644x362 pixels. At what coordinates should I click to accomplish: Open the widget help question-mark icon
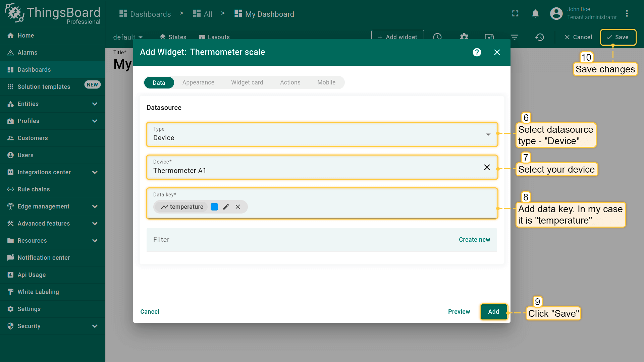[477, 52]
